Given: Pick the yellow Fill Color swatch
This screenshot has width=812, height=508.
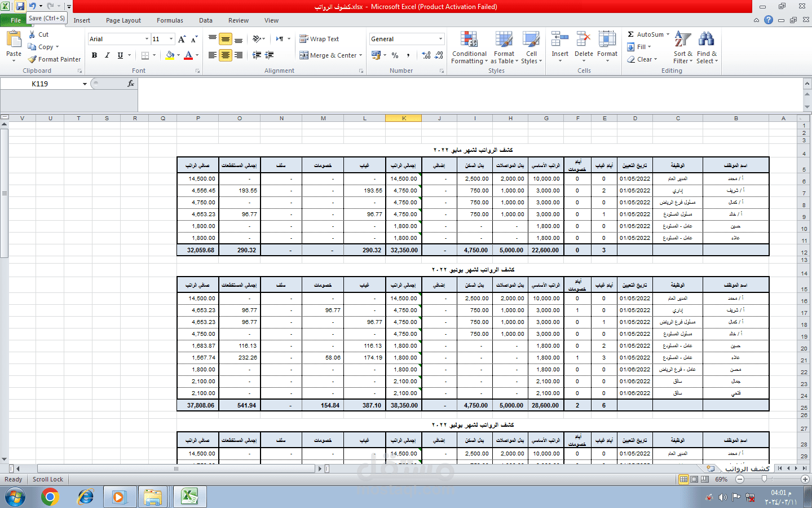Looking at the screenshot, I should (170, 55).
